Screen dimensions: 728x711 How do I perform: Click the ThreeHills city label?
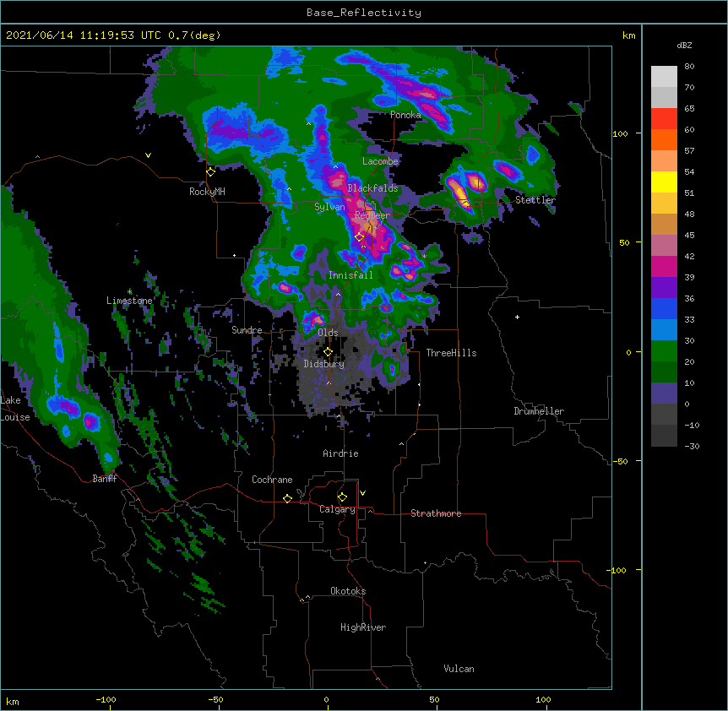tap(451, 353)
